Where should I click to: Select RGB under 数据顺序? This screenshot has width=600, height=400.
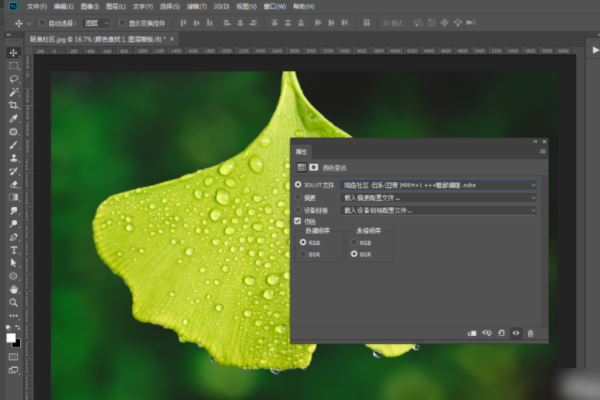[x=303, y=242]
